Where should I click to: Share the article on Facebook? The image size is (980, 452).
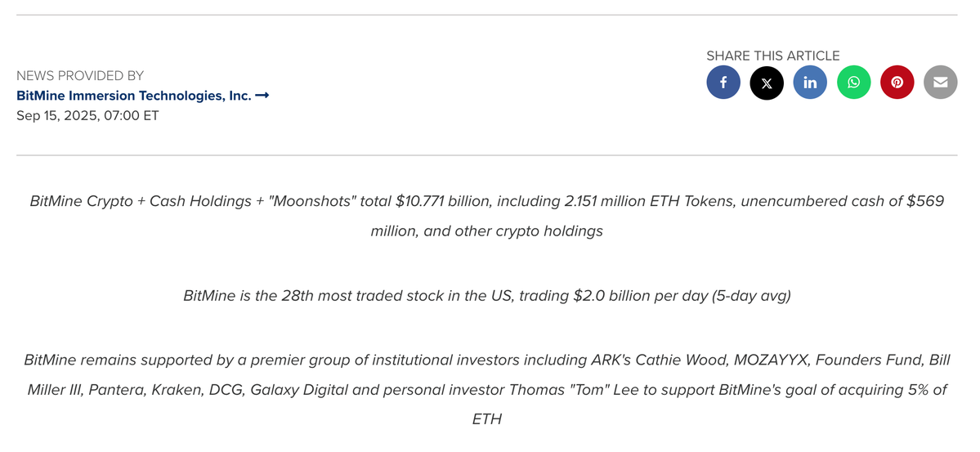click(723, 83)
